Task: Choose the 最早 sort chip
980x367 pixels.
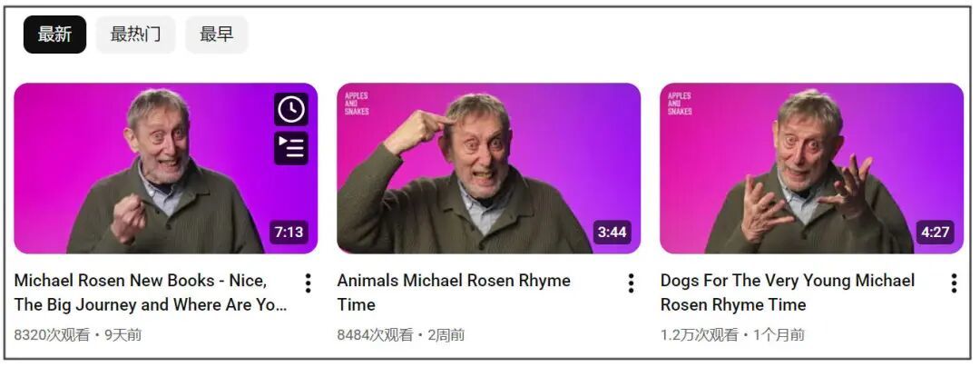Action: pos(217,35)
